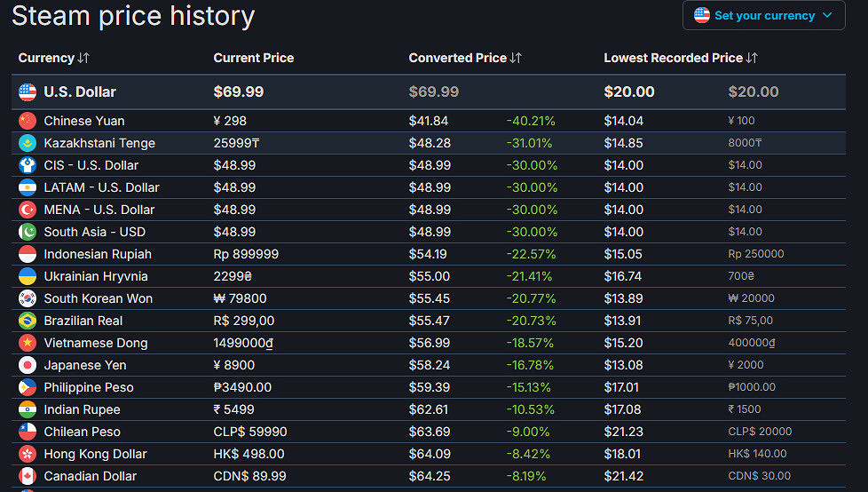
Task: Click the Hong Kong Dollar currency name
Action: coord(95,454)
